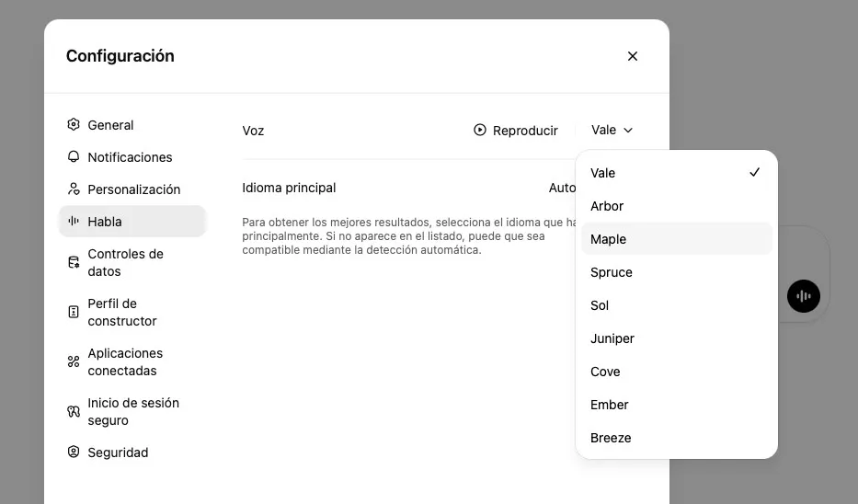
Task: Click the Inicio de sesión seguro icon
Action: click(74, 411)
